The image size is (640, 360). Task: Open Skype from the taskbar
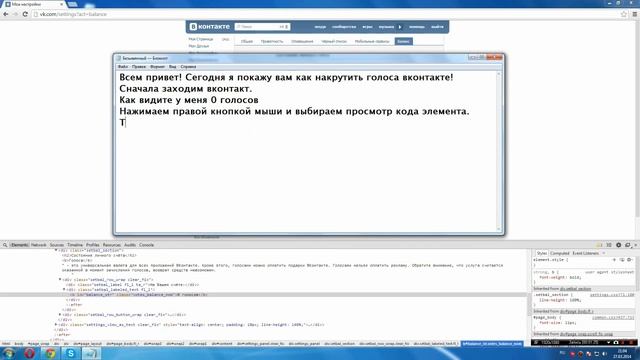[x=71, y=353]
